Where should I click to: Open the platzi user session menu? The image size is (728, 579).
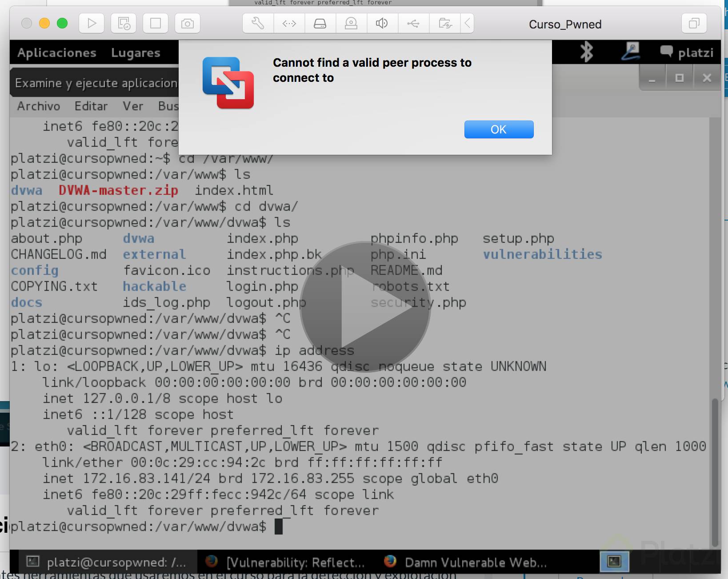(696, 52)
